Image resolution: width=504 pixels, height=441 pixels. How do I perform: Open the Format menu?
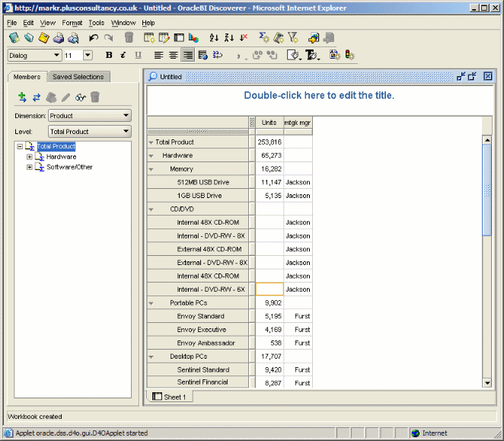[72, 23]
